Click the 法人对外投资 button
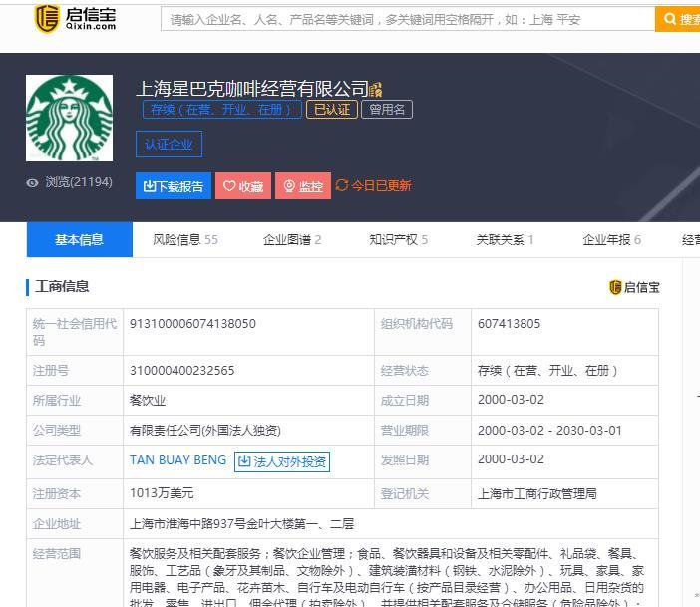 point(282,461)
